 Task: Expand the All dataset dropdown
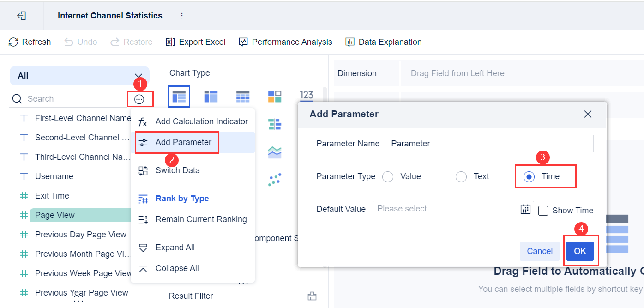79,76
